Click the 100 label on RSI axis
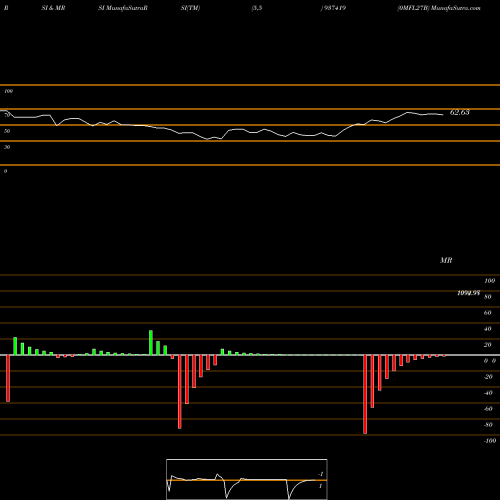 9,91
